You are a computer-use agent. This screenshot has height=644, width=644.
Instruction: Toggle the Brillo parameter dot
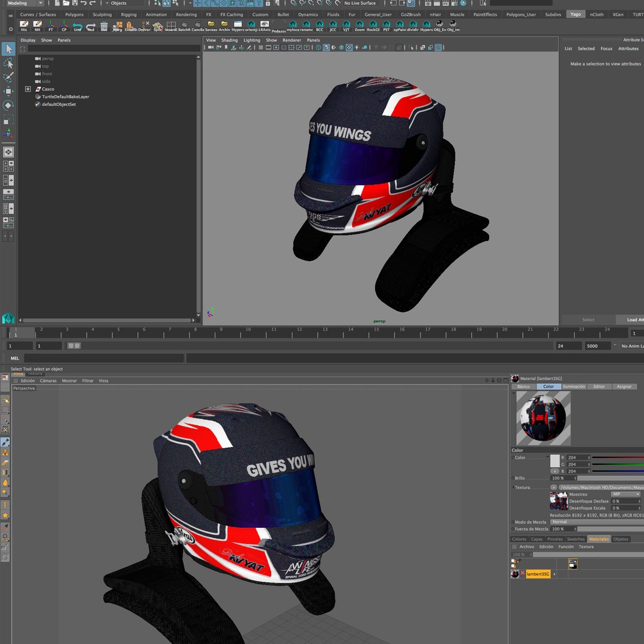(x=513, y=478)
